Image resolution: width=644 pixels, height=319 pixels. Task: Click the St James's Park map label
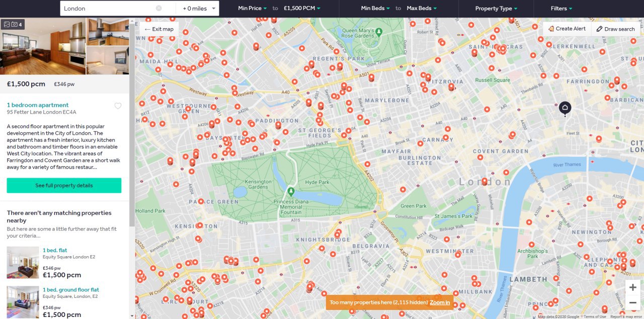tap(454, 217)
